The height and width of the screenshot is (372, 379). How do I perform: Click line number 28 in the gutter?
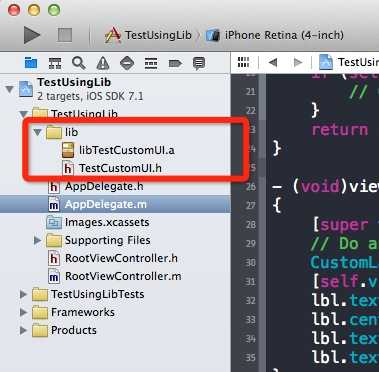[250, 225]
